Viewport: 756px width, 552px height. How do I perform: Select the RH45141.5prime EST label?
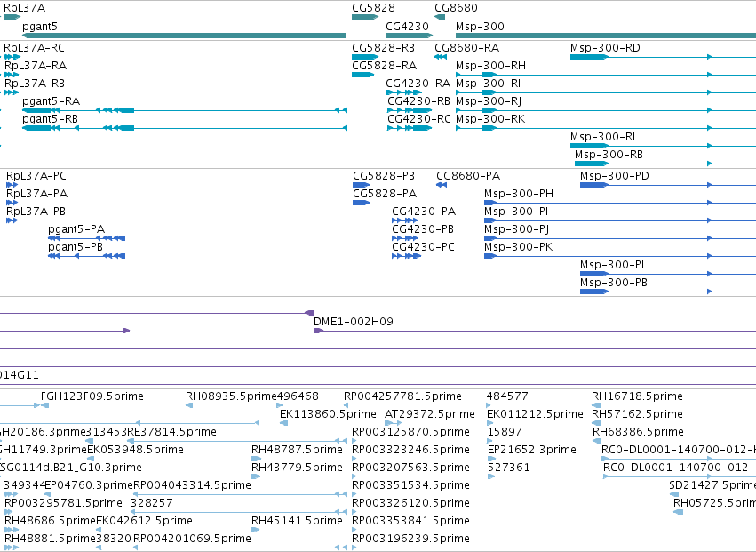(297, 521)
